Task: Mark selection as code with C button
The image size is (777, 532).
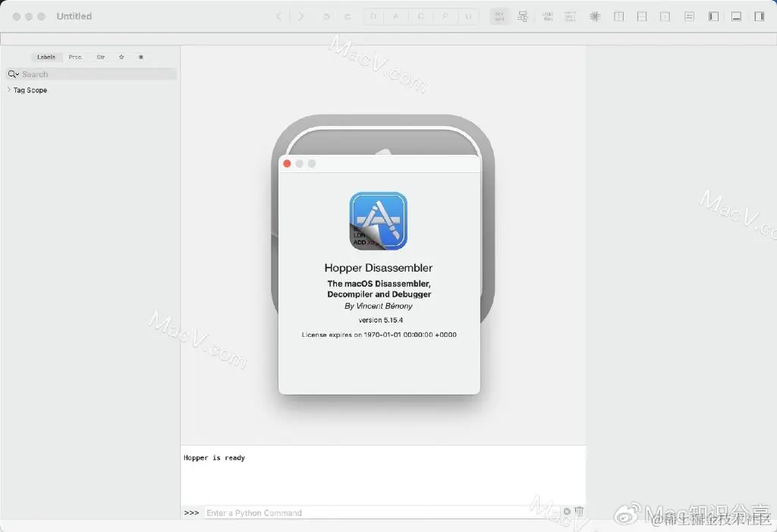Action: click(x=420, y=17)
